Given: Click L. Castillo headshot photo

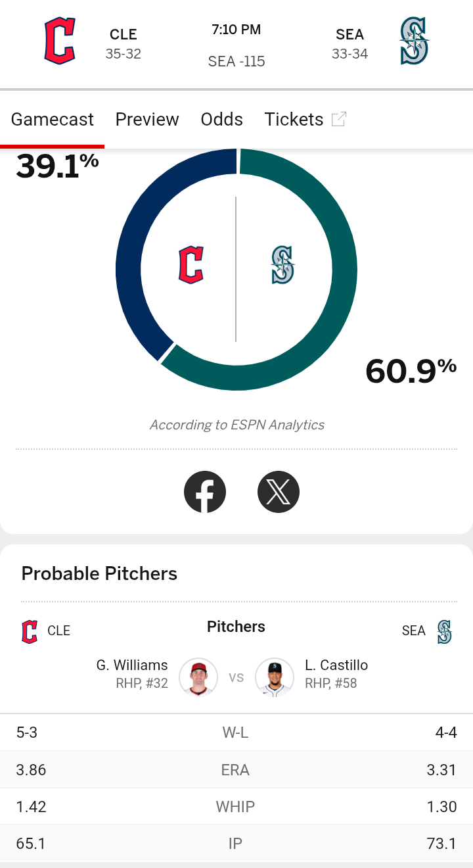Looking at the screenshot, I should [275, 677].
